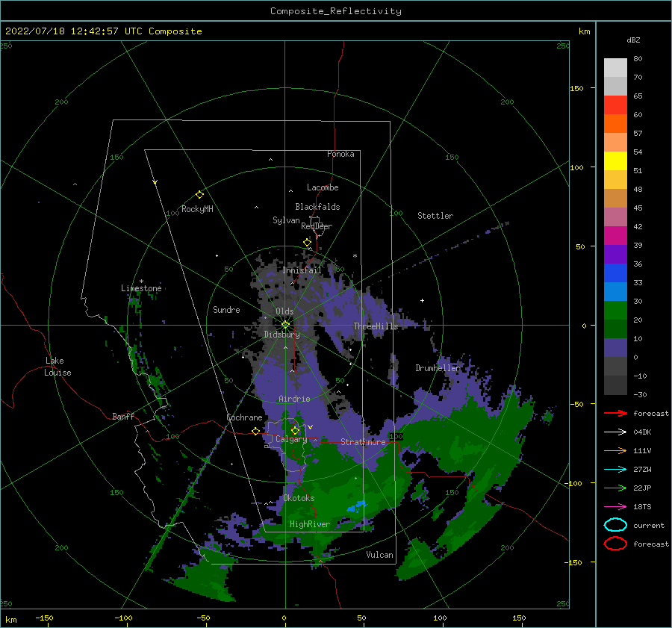This screenshot has height=628, width=672.
Task: Click the white plus marker east of ThreeHills
Action: [x=422, y=300]
